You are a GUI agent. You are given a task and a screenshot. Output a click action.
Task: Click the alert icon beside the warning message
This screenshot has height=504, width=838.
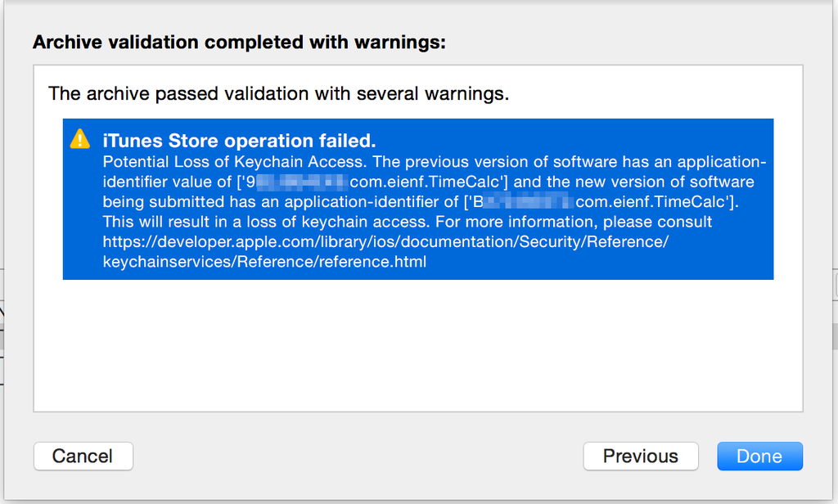pyautogui.click(x=79, y=139)
